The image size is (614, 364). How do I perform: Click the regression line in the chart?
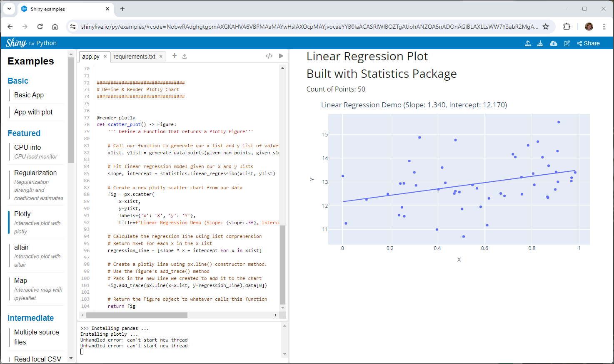458,186
